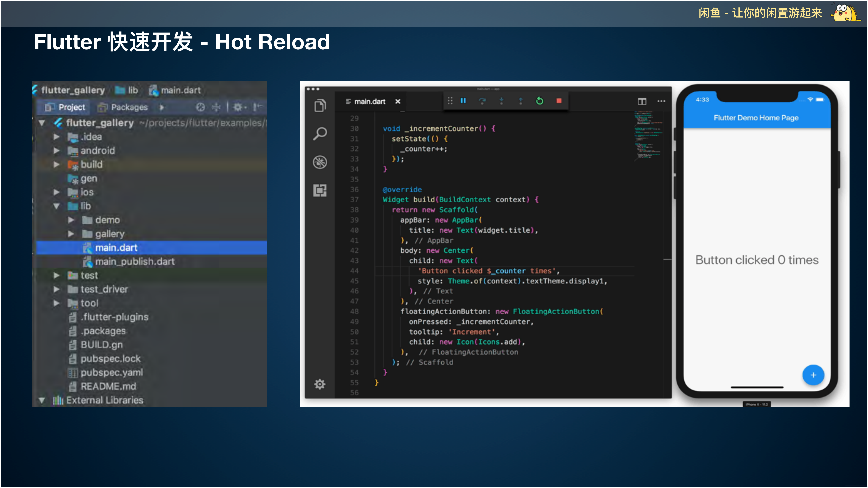Click the red stop debugging square
The height and width of the screenshot is (488, 868).
pyautogui.click(x=559, y=101)
